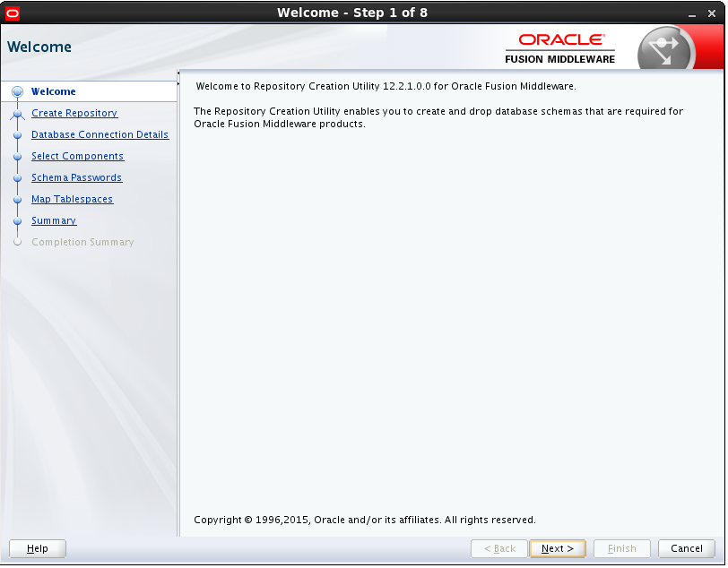Minimize the wizard window
The height and width of the screenshot is (568, 728).
692,14
